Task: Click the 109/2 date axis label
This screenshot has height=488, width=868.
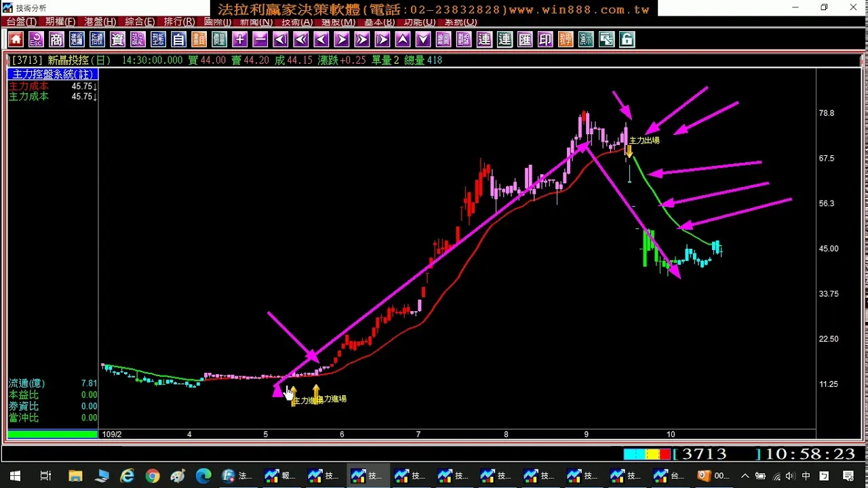Action: pyautogui.click(x=112, y=434)
